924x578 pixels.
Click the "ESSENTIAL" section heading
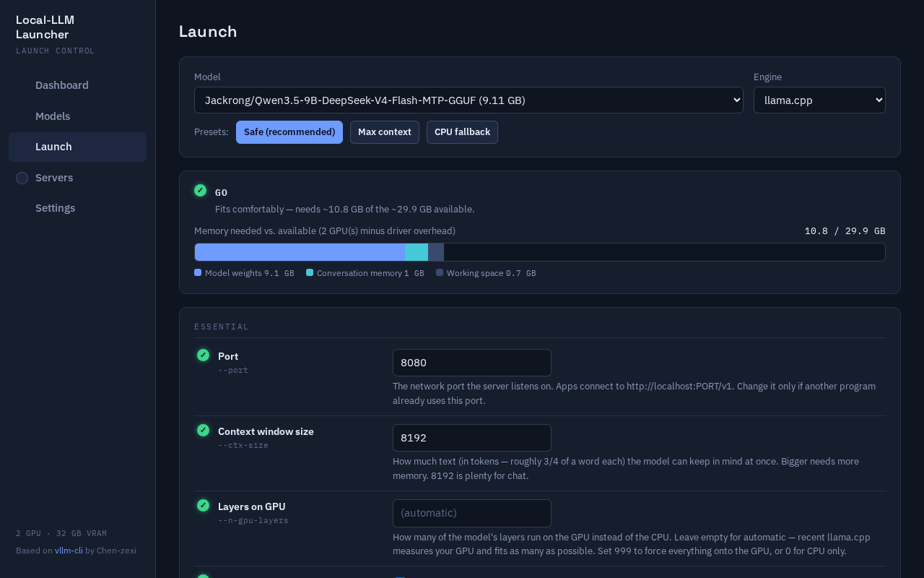pos(222,327)
